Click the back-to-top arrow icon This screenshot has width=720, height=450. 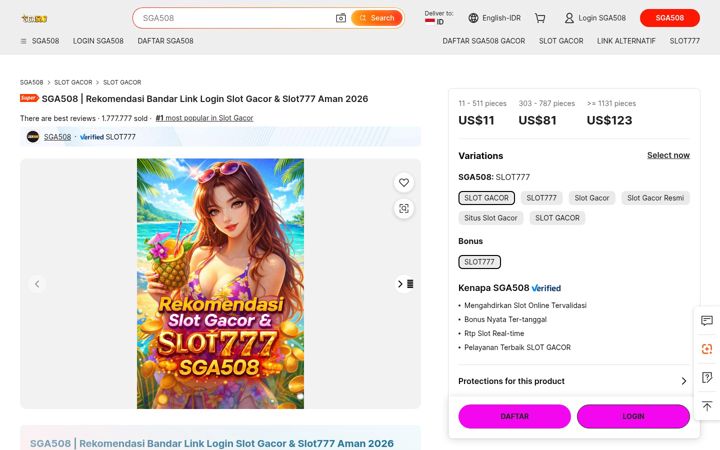click(707, 406)
